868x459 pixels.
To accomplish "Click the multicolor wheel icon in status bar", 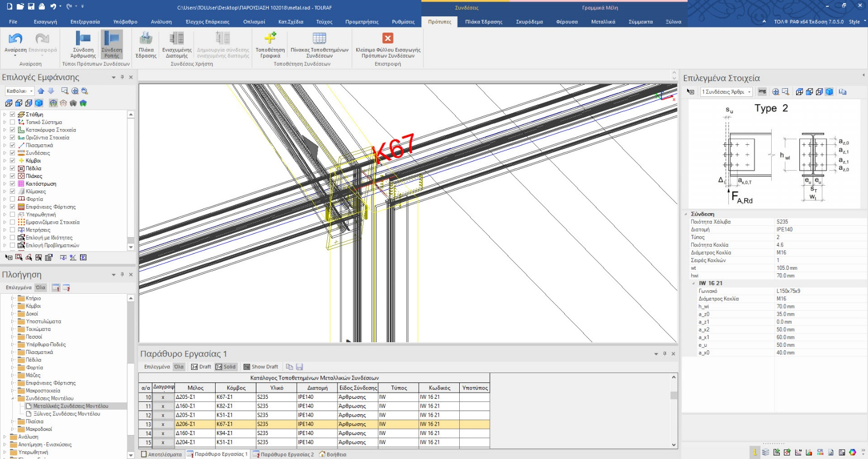I will tap(853, 452).
